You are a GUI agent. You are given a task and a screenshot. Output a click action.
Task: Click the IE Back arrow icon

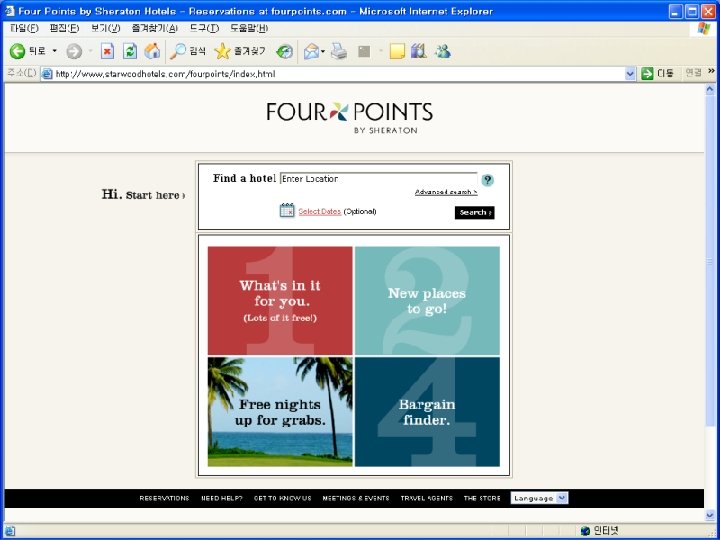point(17,51)
